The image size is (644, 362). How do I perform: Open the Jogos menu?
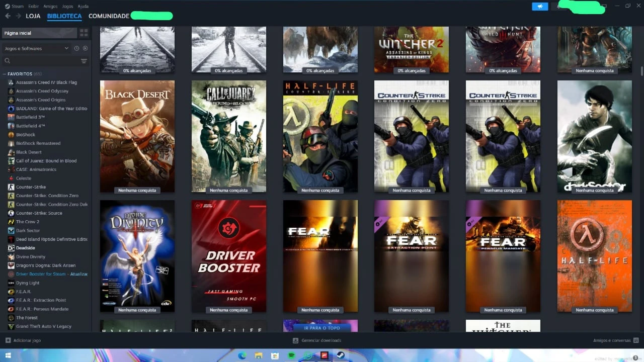tap(67, 7)
